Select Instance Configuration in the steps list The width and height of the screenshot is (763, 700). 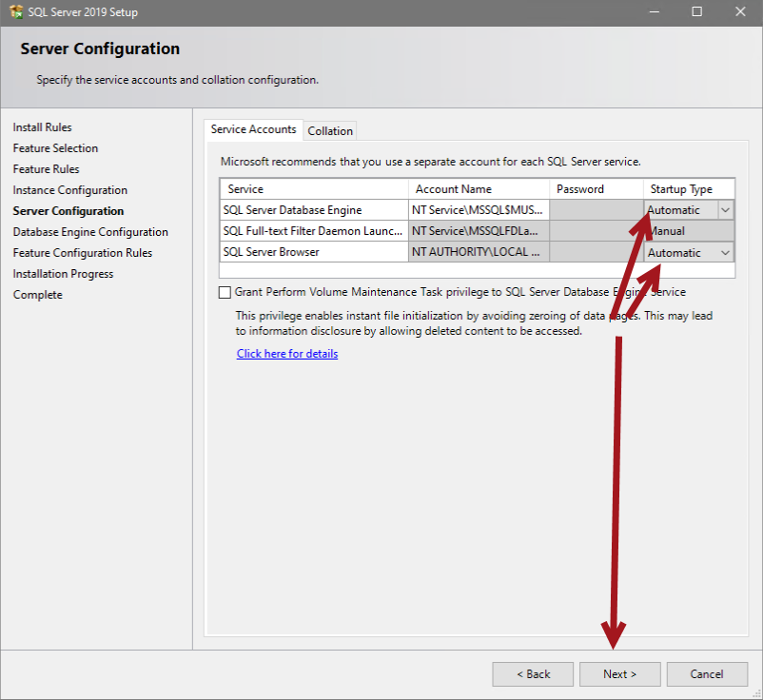pos(70,190)
